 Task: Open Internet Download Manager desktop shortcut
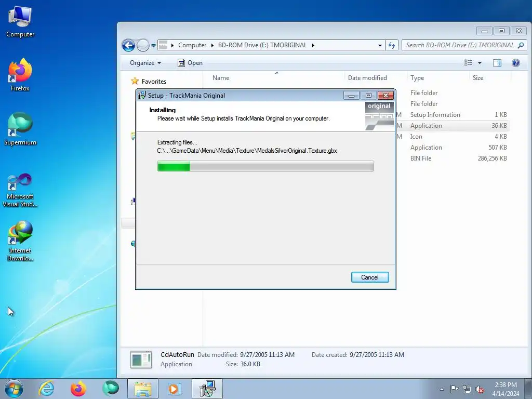(x=20, y=241)
